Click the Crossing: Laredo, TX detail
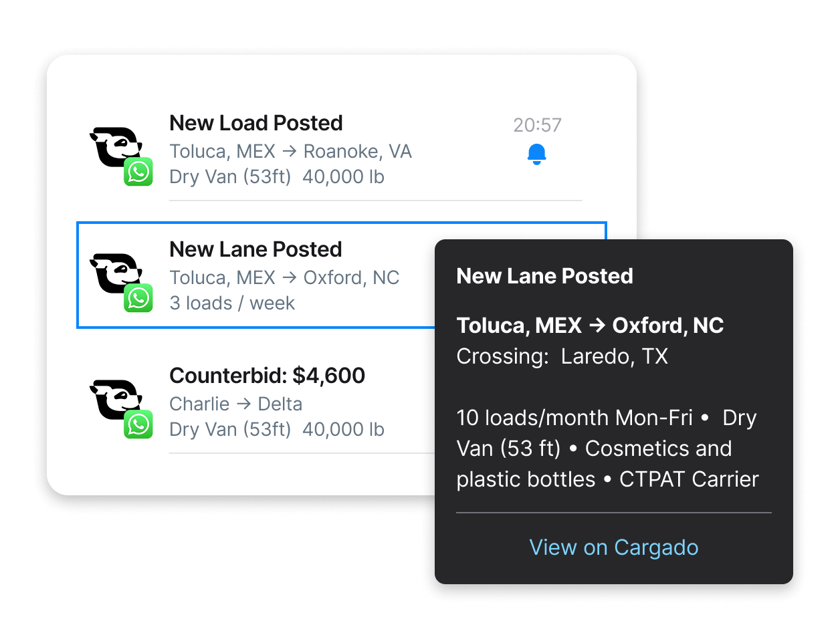The width and height of the screenshot is (840, 637). tap(562, 356)
